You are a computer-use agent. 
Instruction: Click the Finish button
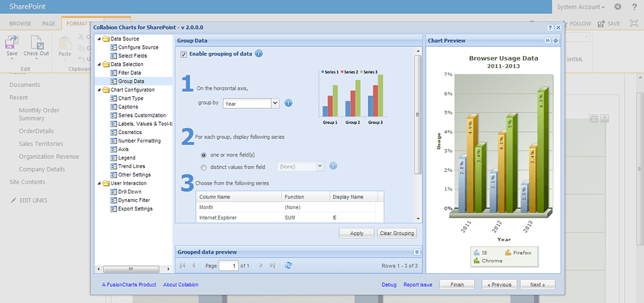pos(457,284)
